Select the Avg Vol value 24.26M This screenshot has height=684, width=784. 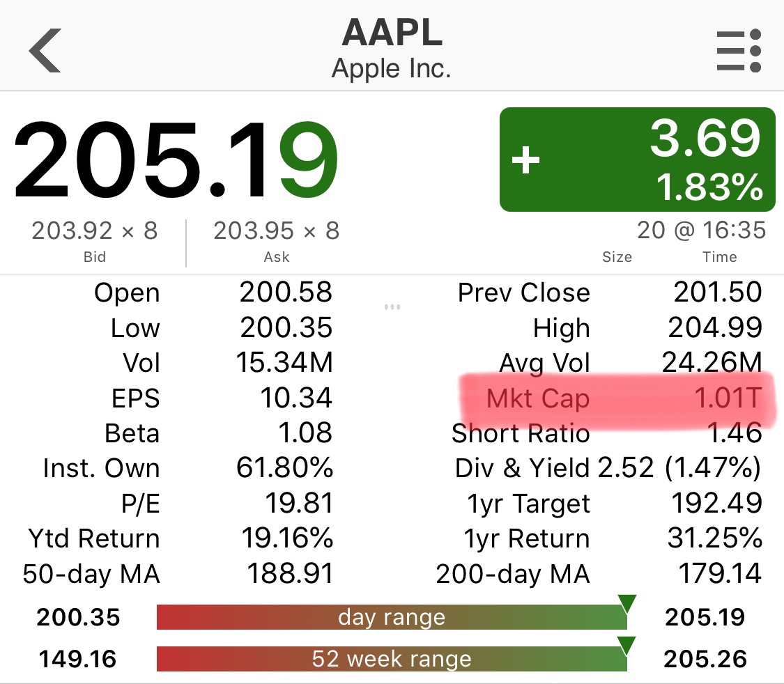click(712, 362)
